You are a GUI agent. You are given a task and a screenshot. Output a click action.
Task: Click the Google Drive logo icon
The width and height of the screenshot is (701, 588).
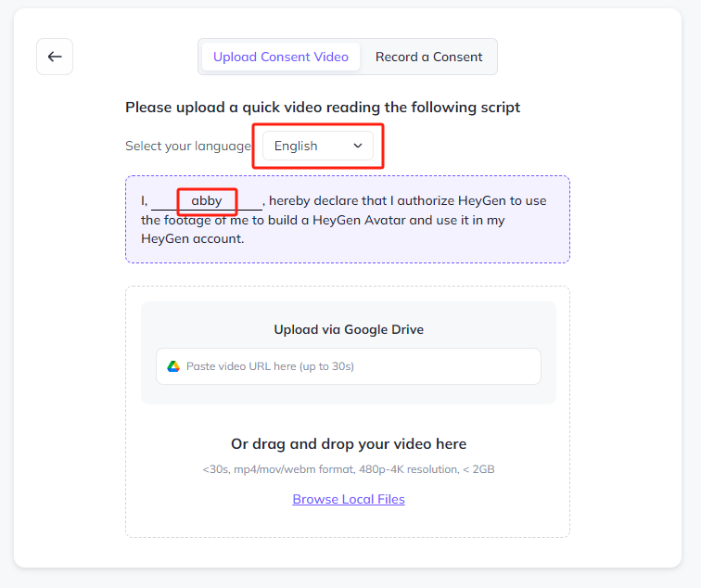click(173, 366)
